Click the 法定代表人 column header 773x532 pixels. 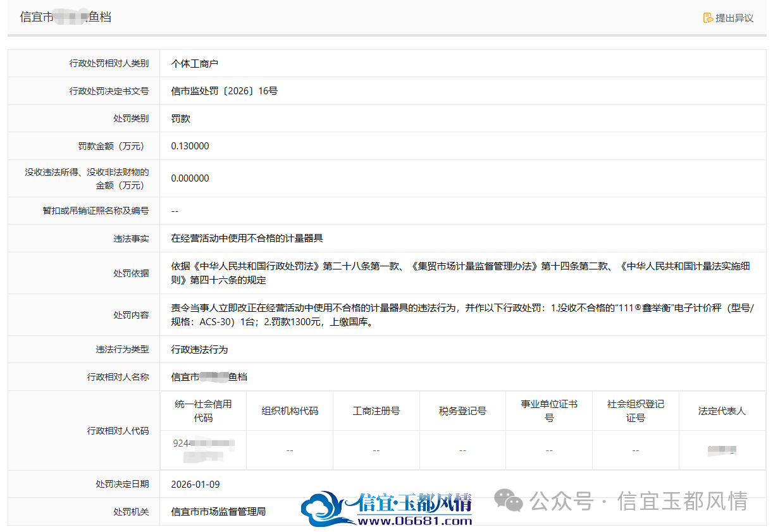pyautogui.click(x=722, y=411)
